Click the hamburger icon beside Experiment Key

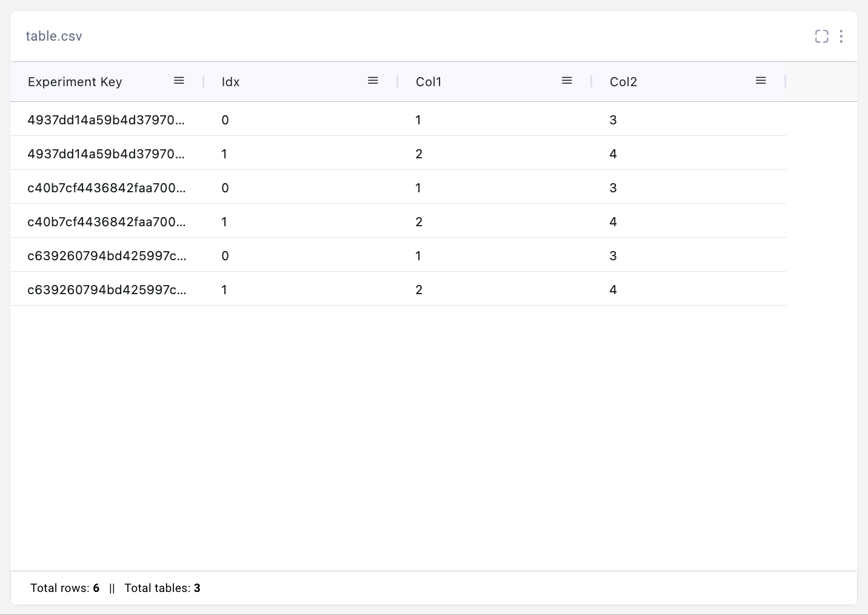(x=179, y=80)
